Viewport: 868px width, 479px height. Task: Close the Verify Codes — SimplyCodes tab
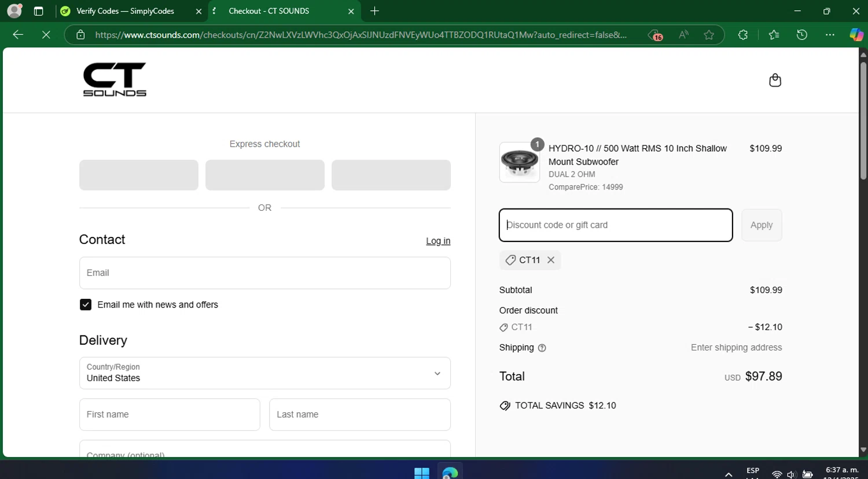click(198, 11)
